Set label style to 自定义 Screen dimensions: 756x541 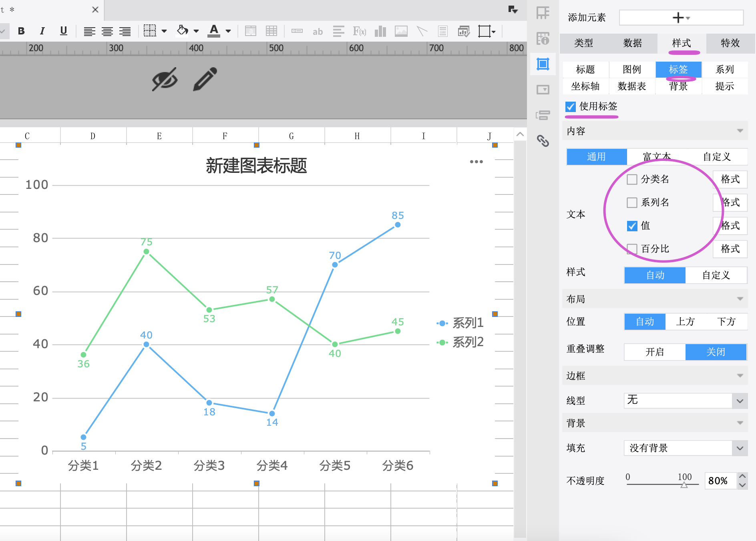(716, 275)
